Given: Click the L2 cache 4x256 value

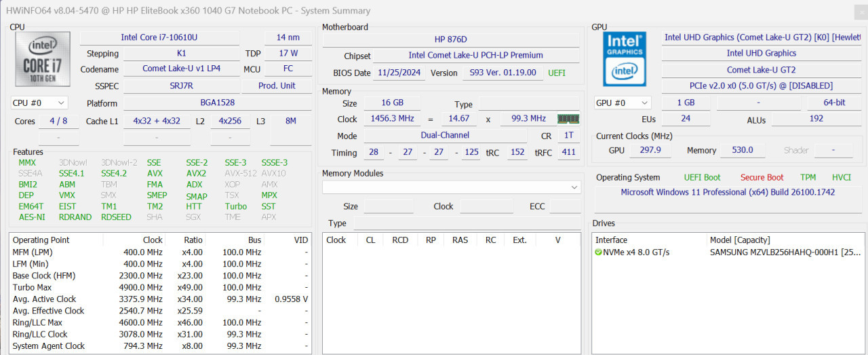Looking at the screenshot, I should pos(230,121).
